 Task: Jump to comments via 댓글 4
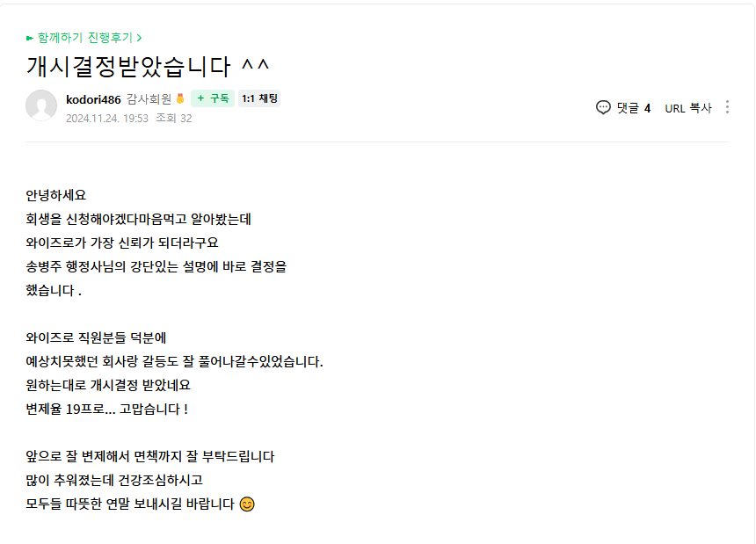tap(633, 108)
